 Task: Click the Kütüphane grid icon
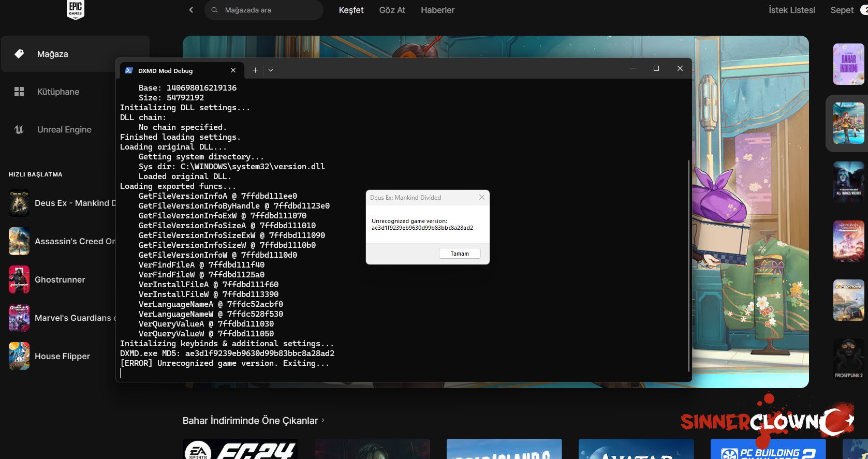point(19,92)
